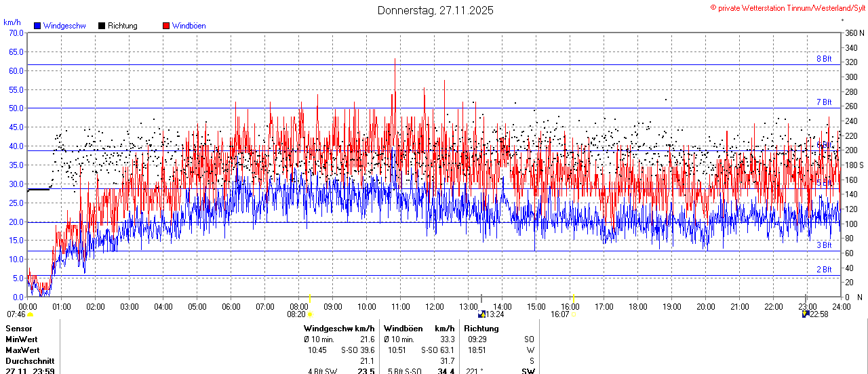Select the Windgeschw legend label
Viewport: 868px width, 374px height.
point(64,26)
